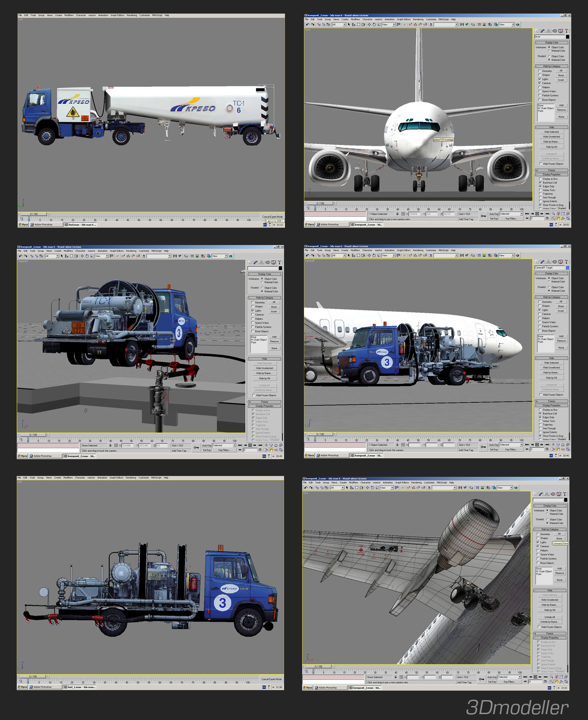Click object name field "lever" in airplane front window
The image size is (588, 720).
tap(549, 37)
